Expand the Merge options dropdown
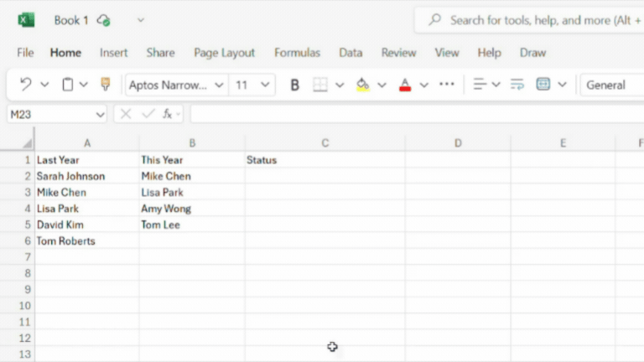 [563, 85]
